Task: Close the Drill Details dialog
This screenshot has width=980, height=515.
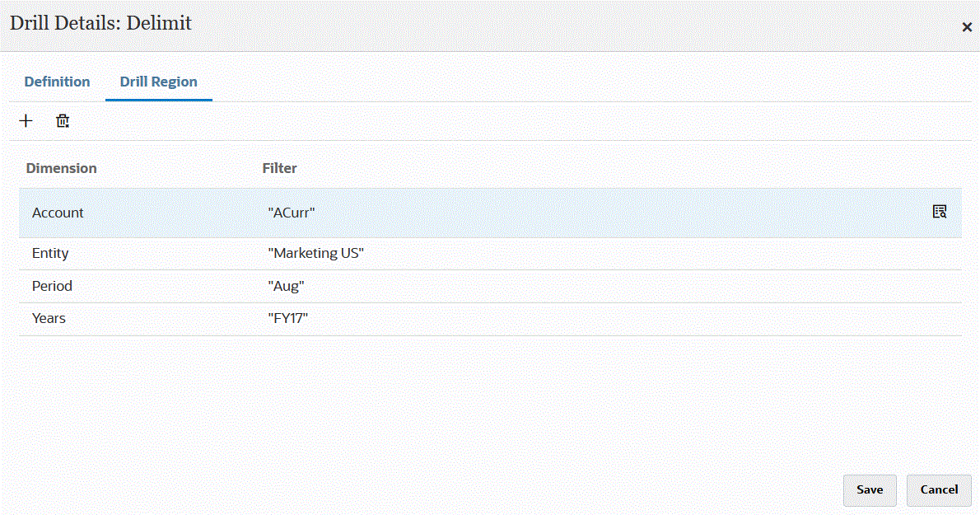Action: (967, 27)
